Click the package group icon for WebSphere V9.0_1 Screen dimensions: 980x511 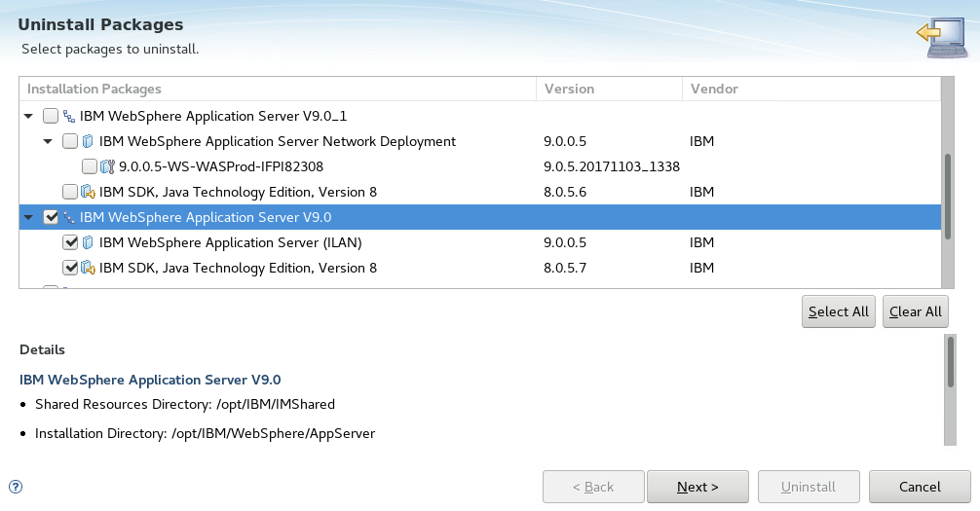click(69, 116)
